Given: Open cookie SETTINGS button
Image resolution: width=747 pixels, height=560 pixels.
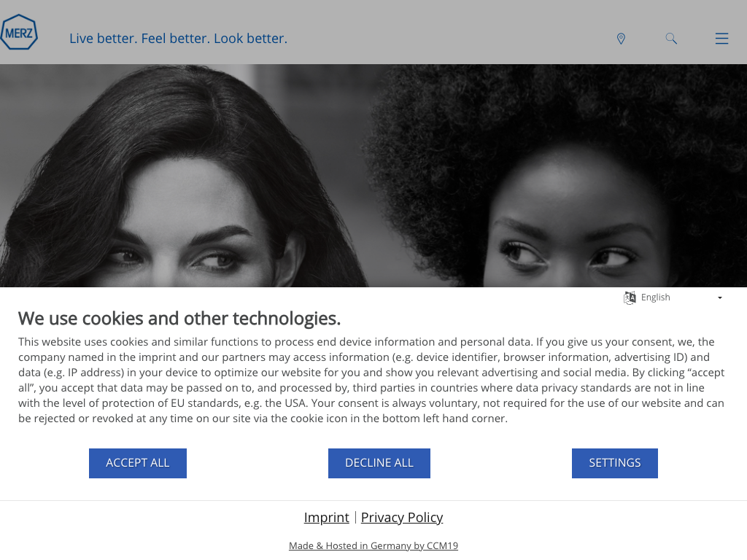Looking at the screenshot, I should [x=614, y=463].
